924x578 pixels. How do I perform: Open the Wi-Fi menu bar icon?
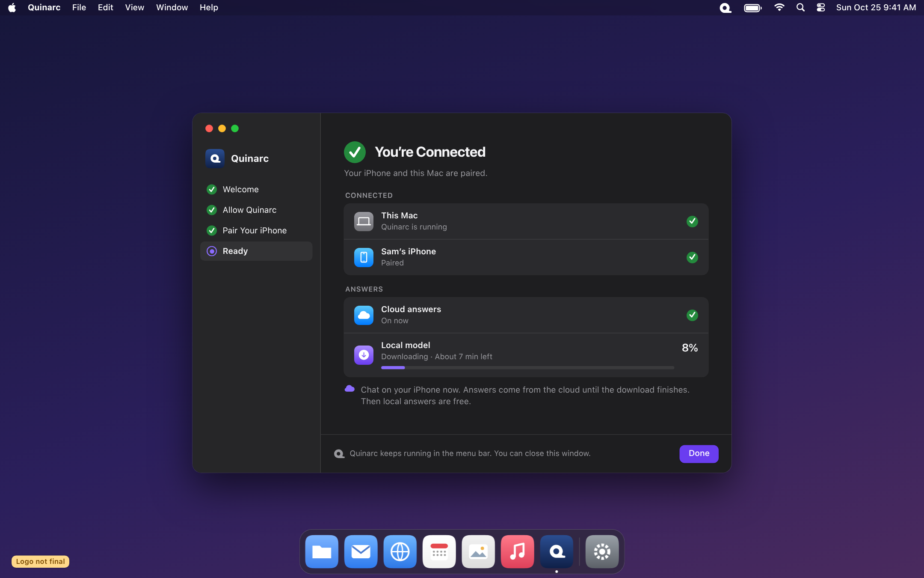(x=779, y=8)
